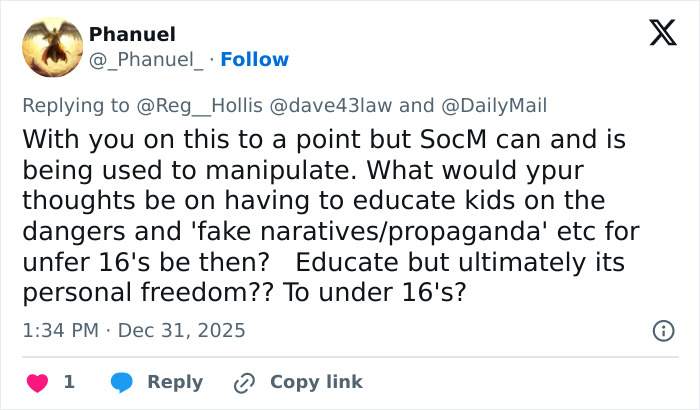Open the display name 'Phanuel'

(x=132, y=35)
